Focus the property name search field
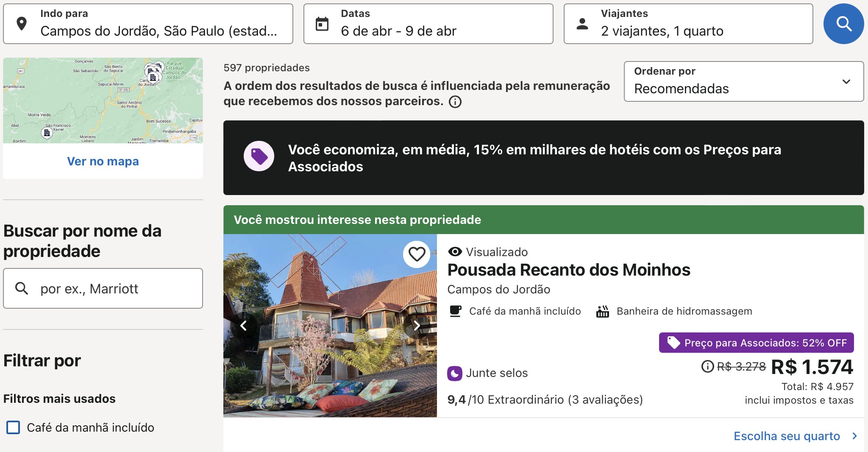 point(103,288)
